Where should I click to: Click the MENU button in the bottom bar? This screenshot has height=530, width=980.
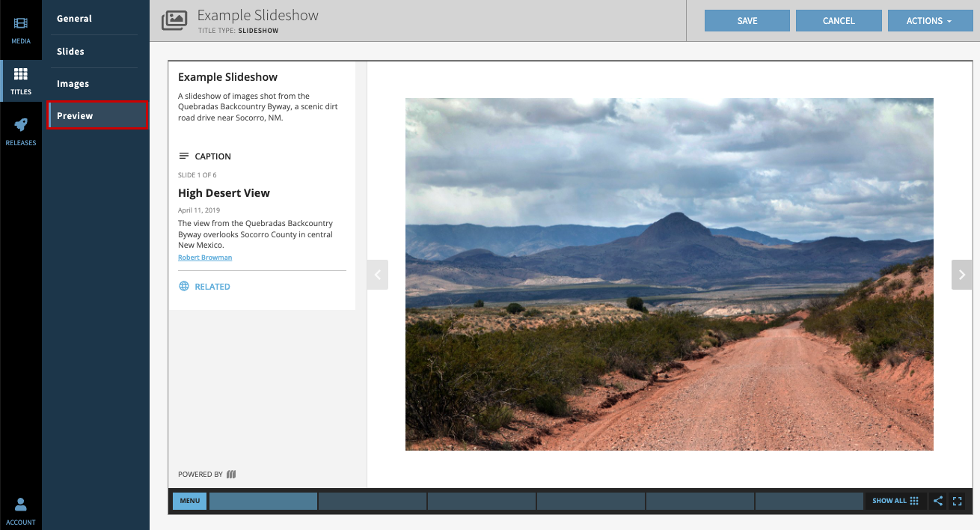pos(189,501)
